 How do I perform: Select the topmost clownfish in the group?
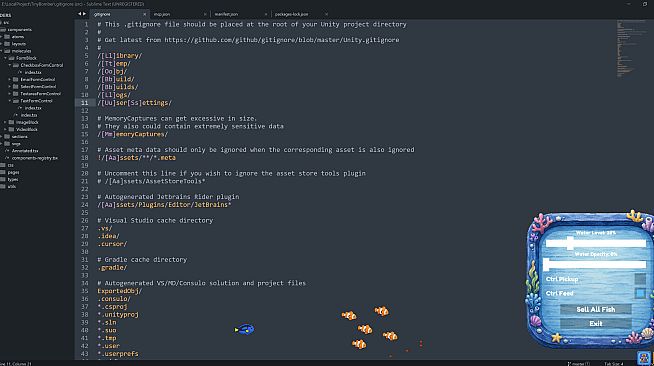click(x=382, y=311)
